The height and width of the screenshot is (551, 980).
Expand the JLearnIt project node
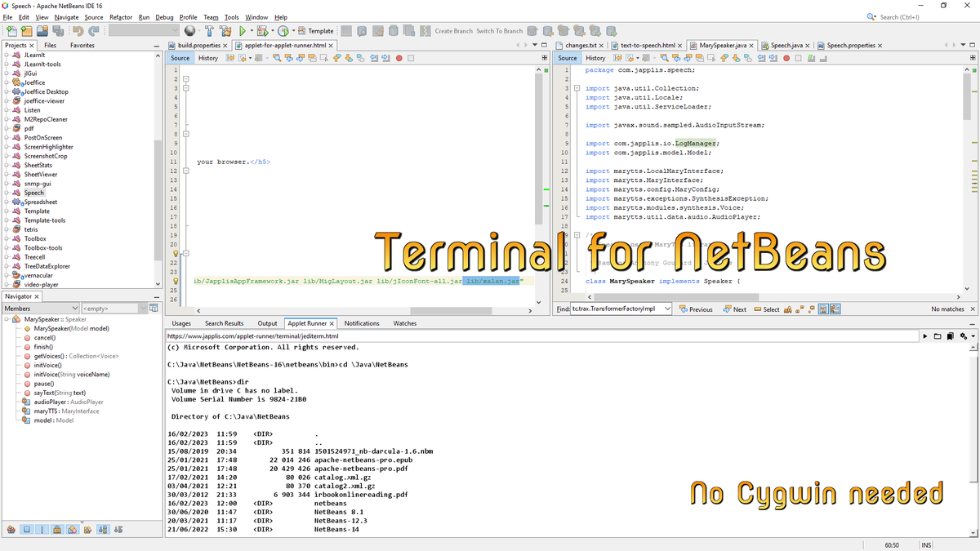(7, 55)
